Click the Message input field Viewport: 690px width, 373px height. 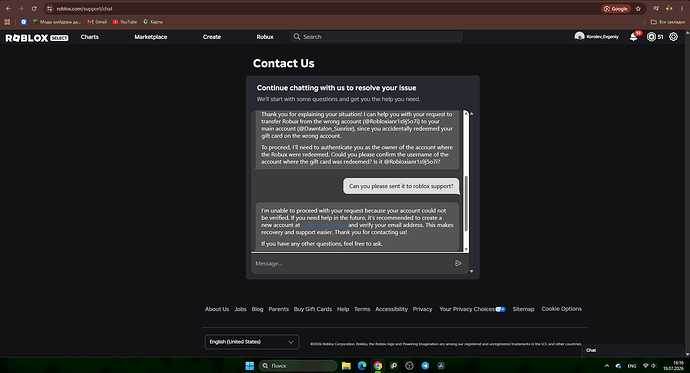tap(352, 263)
